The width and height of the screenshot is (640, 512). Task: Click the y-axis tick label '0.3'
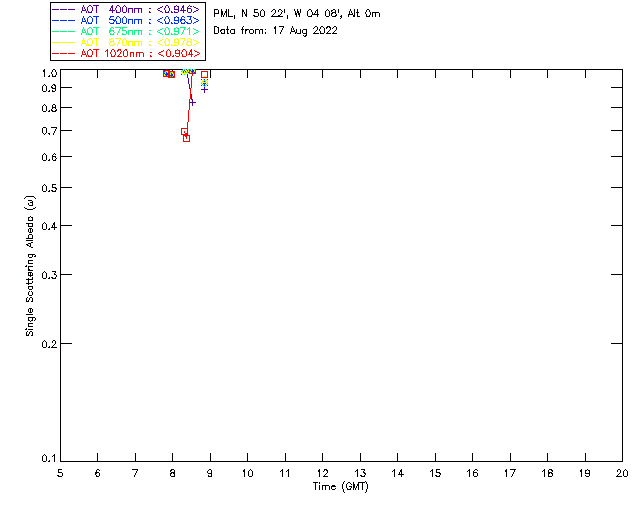[49, 275]
